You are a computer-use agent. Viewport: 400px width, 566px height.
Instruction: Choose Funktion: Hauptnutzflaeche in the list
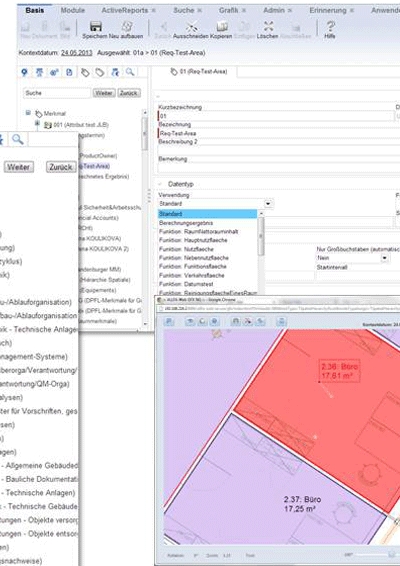coord(193,240)
